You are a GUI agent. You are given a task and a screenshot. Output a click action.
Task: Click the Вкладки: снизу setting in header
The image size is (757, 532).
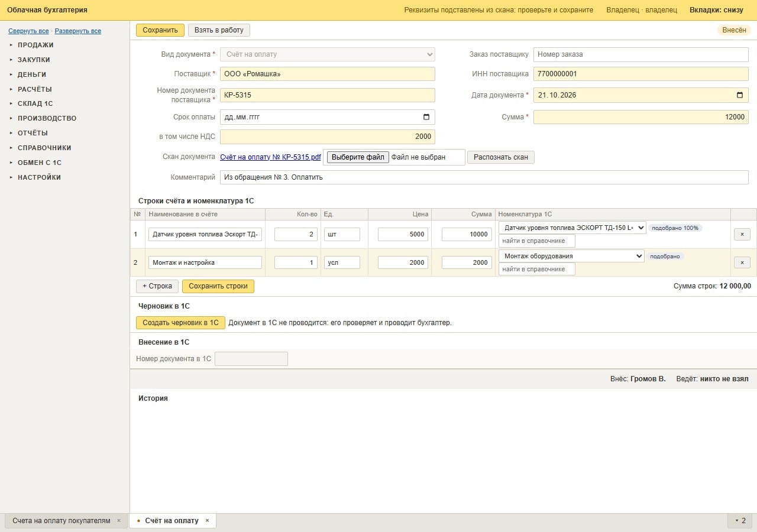[716, 10]
